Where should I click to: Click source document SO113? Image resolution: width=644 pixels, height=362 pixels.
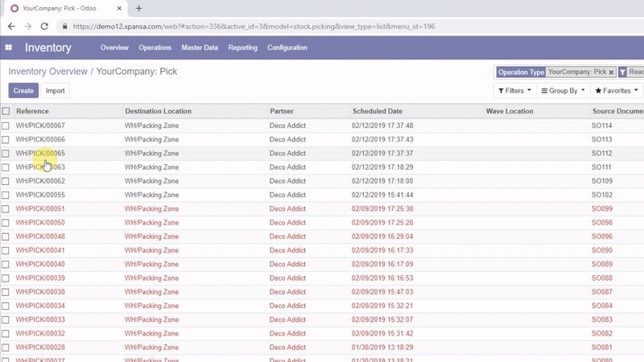click(601, 139)
